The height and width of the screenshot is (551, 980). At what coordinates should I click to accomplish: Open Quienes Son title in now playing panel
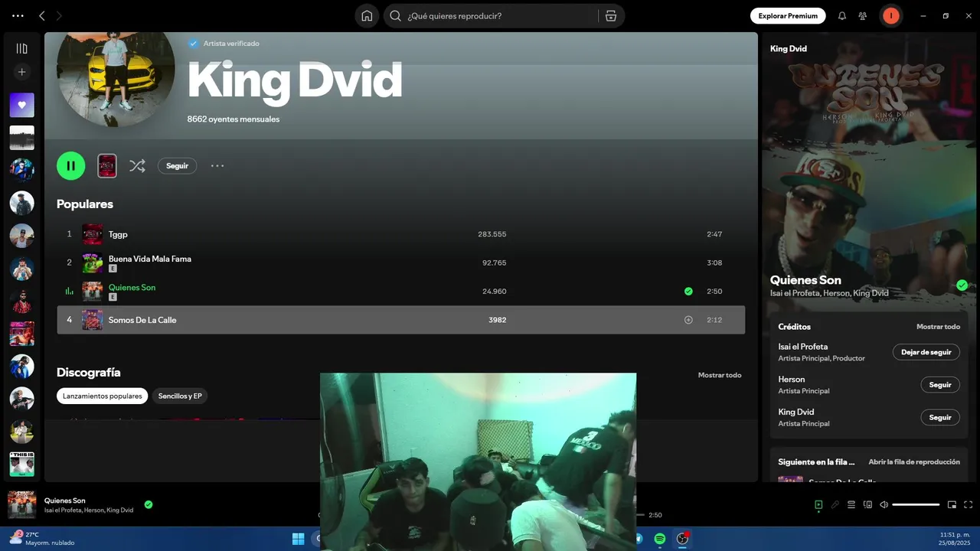805,280
